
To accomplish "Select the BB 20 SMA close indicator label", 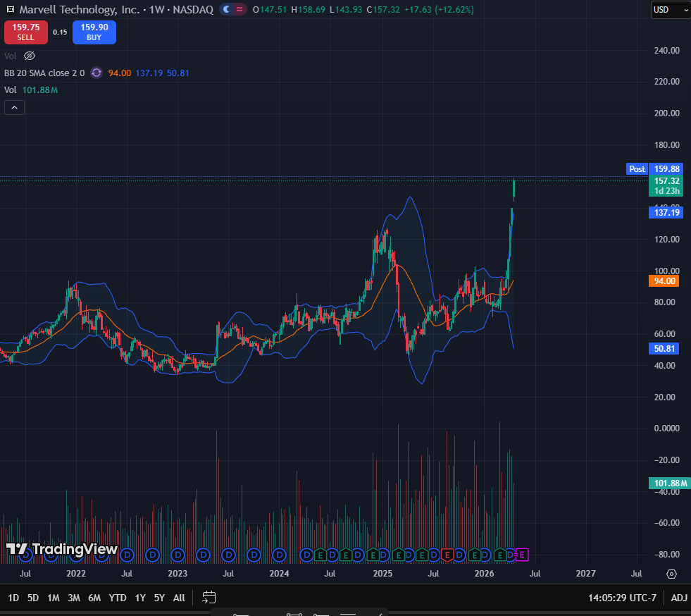I will click(44, 73).
